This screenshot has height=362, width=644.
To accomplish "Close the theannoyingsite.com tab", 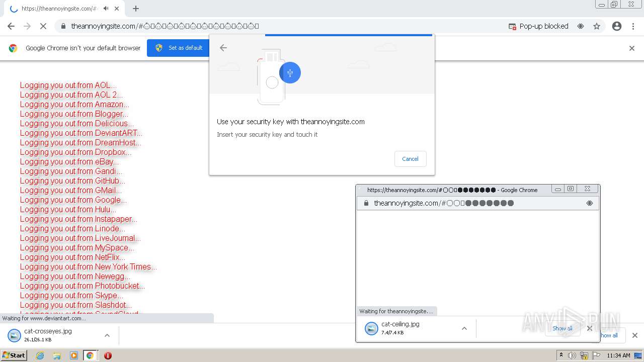I will (x=117, y=9).
